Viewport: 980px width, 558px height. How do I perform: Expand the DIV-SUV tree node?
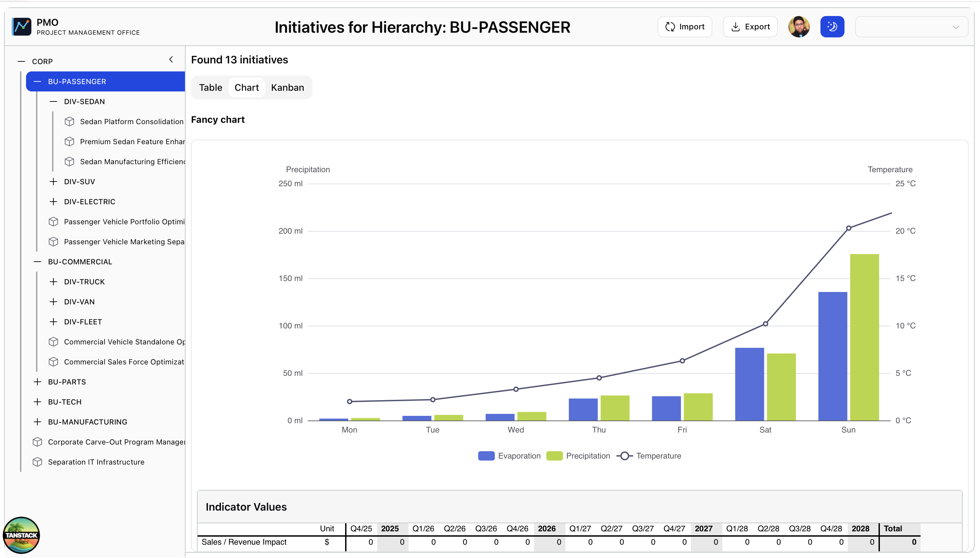point(53,182)
